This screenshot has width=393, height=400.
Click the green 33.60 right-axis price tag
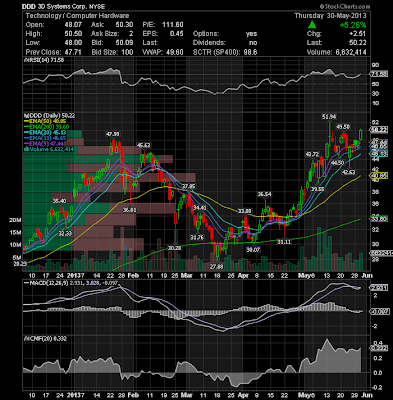[379, 219]
